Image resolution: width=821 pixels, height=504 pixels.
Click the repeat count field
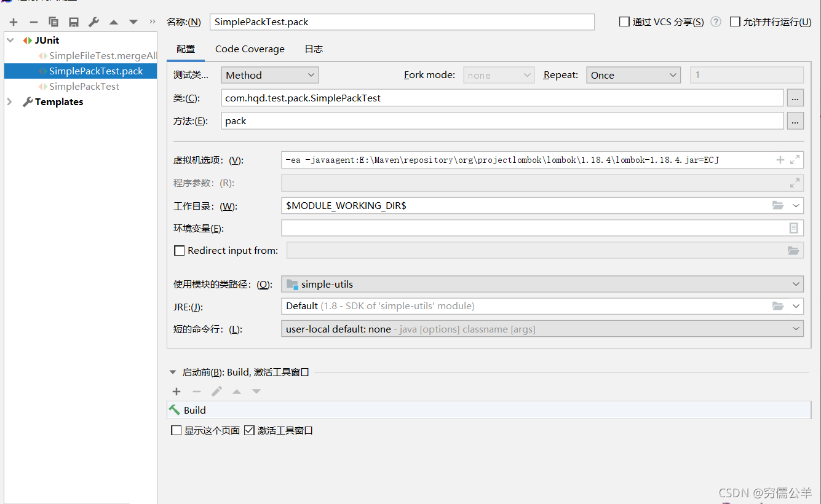(x=747, y=75)
